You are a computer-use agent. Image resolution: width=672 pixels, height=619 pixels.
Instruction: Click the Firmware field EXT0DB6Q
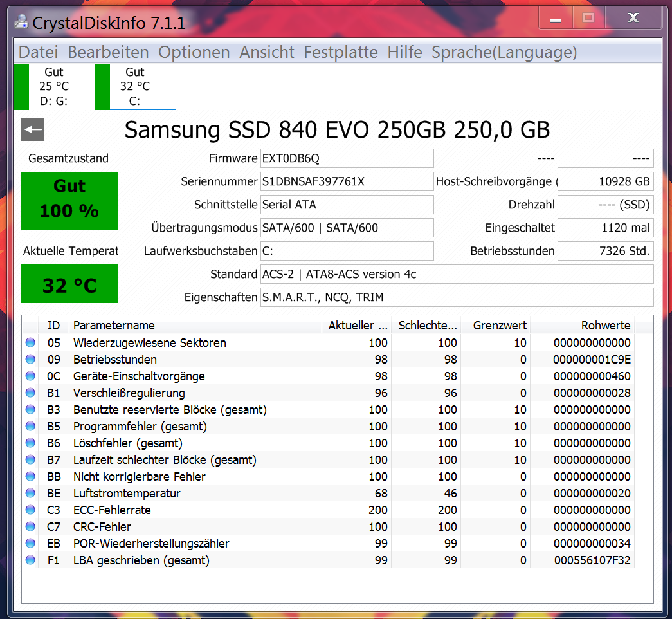(347, 158)
